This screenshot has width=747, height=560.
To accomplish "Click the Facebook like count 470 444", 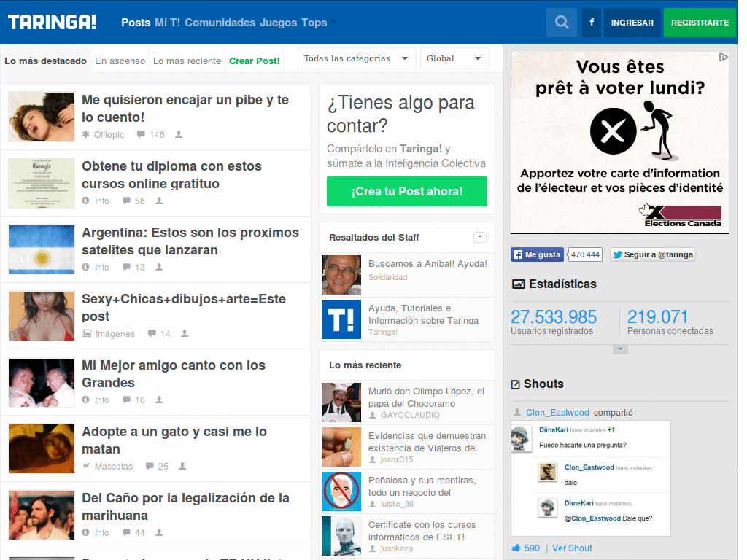I will pyautogui.click(x=586, y=254).
